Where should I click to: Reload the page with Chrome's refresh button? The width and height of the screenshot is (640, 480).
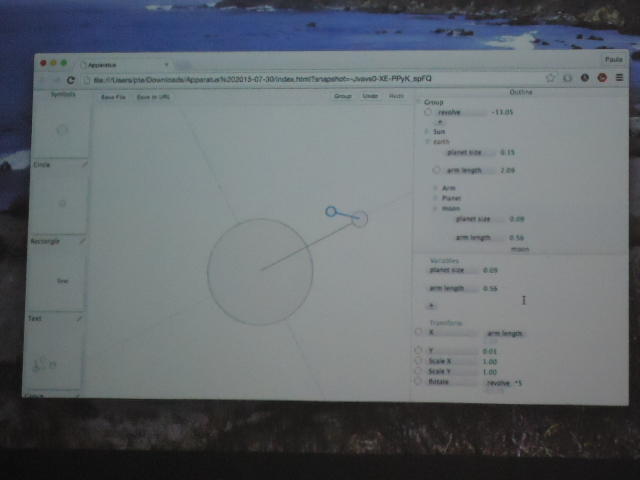point(71,80)
